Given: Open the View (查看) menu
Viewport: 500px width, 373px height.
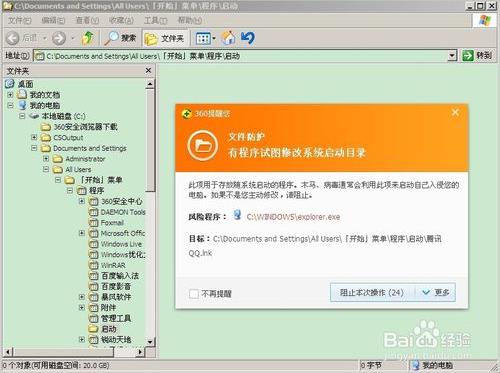Looking at the screenshot, I should click(87, 20).
